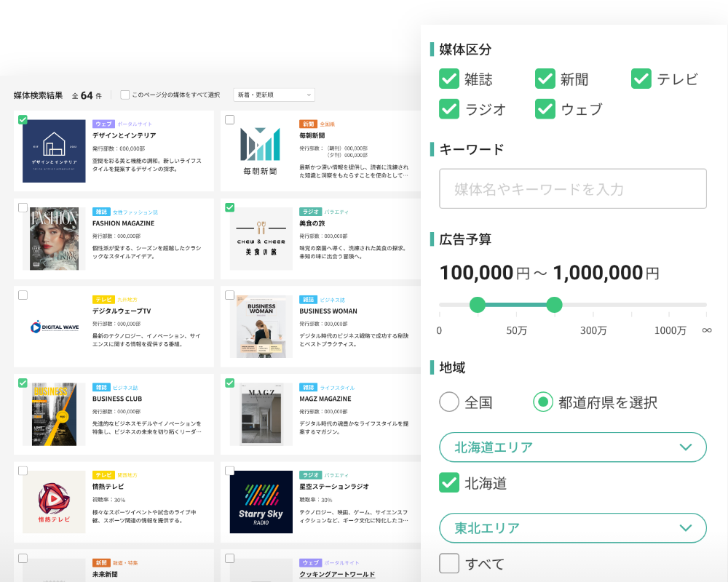Open the 新着・更新順 sort dropdown

tap(273, 95)
